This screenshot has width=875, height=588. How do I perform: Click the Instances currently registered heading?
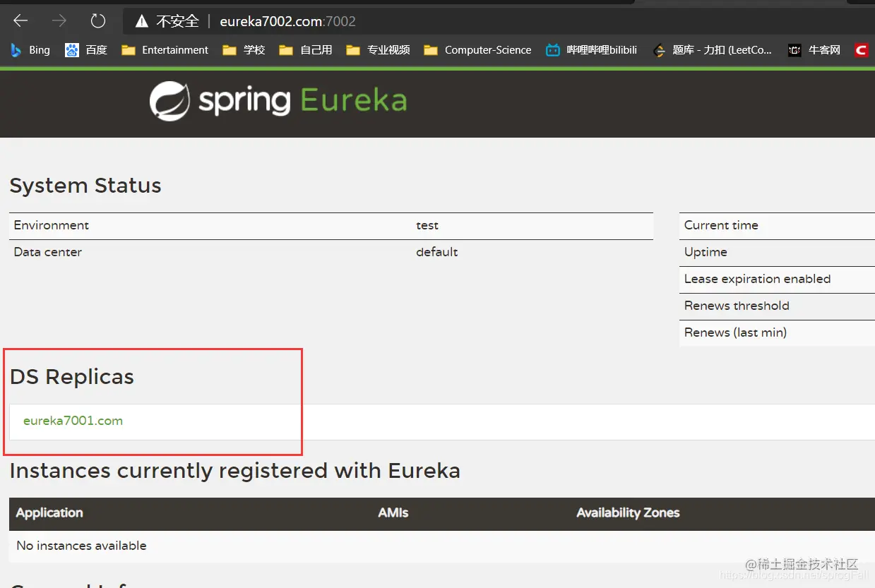(235, 471)
